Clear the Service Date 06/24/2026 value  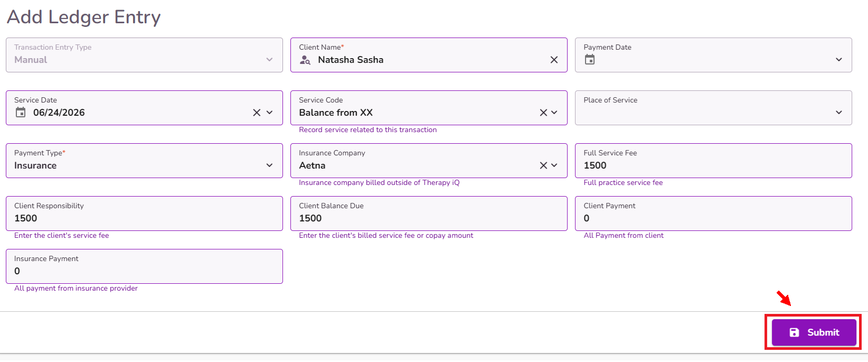click(x=257, y=113)
